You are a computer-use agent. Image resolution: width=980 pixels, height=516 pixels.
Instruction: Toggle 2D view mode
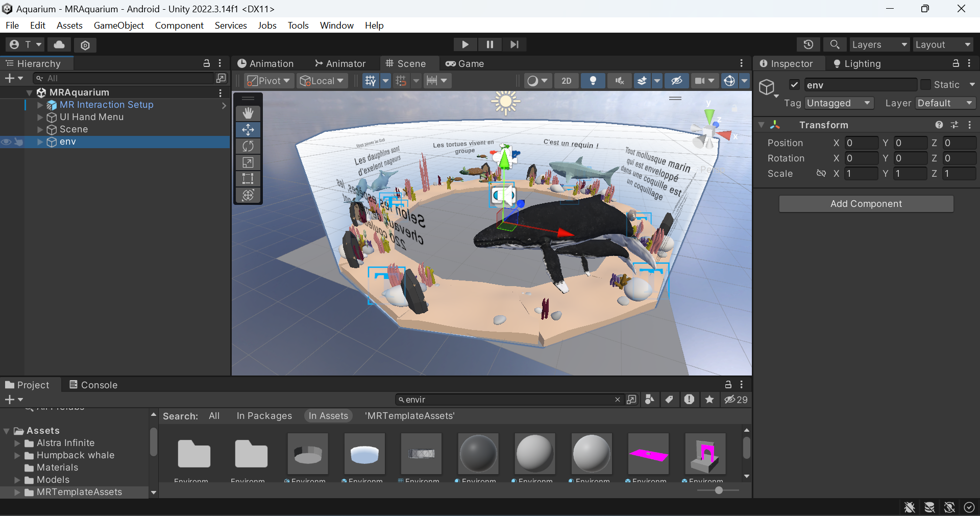click(x=566, y=81)
